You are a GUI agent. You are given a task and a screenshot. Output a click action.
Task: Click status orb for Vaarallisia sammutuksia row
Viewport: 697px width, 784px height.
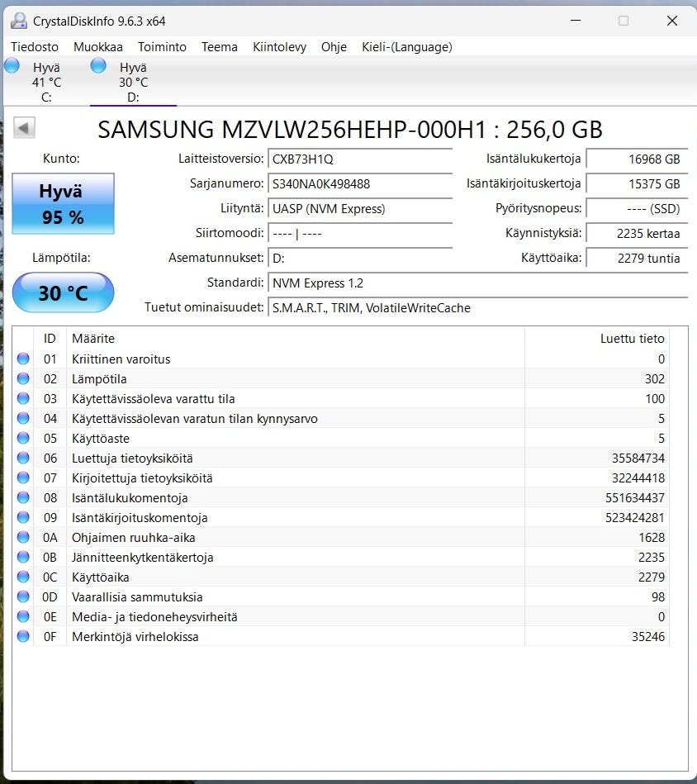point(23,596)
